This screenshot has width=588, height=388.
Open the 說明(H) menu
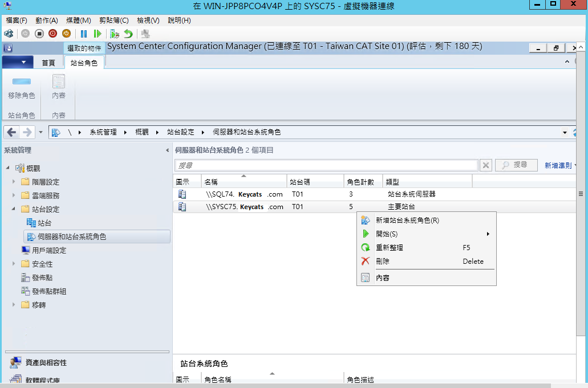point(179,20)
